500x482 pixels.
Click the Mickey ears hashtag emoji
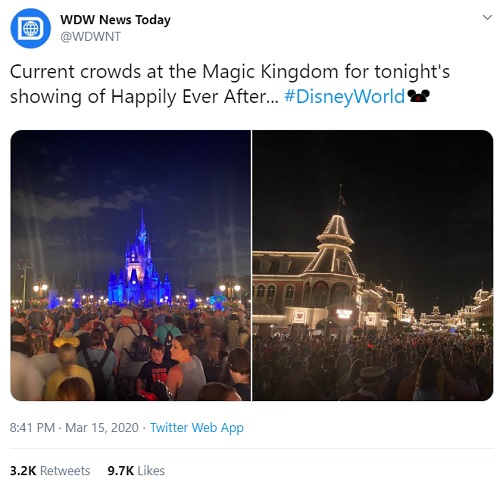[x=419, y=97]
